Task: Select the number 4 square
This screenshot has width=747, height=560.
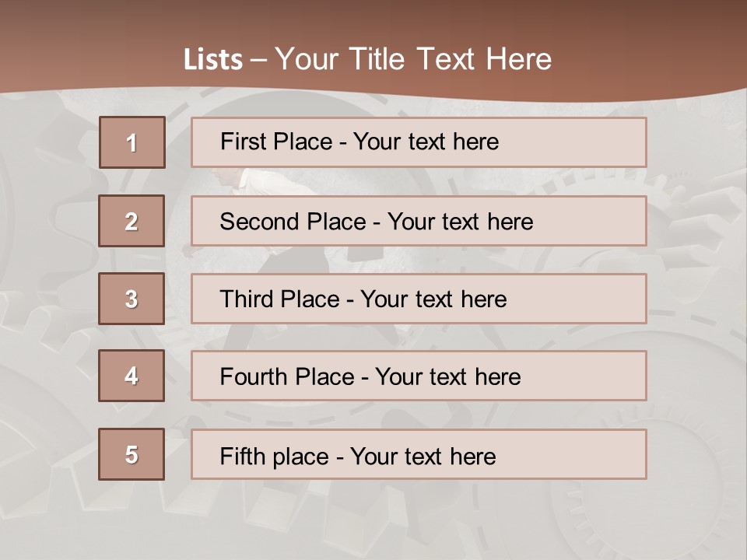Action: click(x=132, y=376)
